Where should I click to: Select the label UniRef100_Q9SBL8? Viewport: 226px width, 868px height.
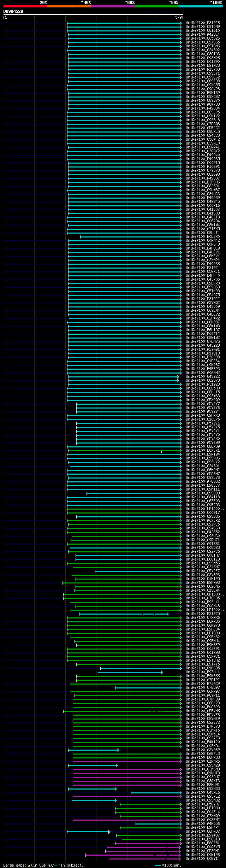tap(203, 120)
